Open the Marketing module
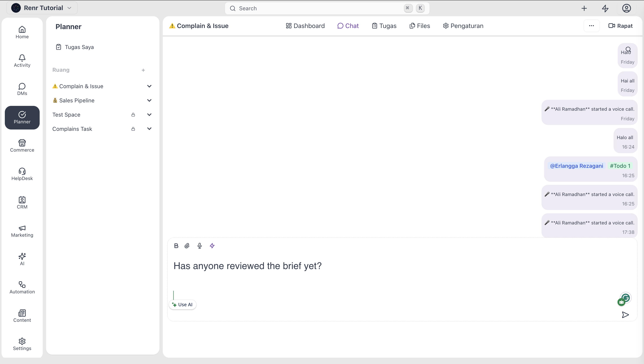Screen dimensions: 644x364 click(x=22, y=231)
